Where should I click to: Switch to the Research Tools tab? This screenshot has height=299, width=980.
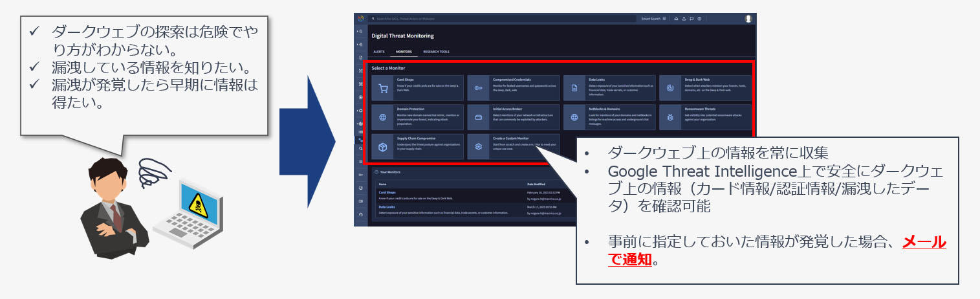[x=436, y=52]
